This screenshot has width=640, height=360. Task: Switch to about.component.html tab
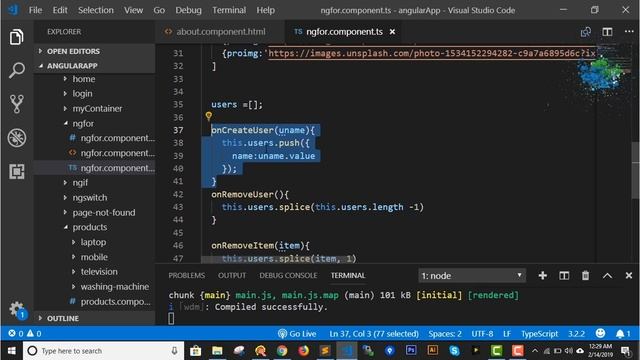[219, 32]
